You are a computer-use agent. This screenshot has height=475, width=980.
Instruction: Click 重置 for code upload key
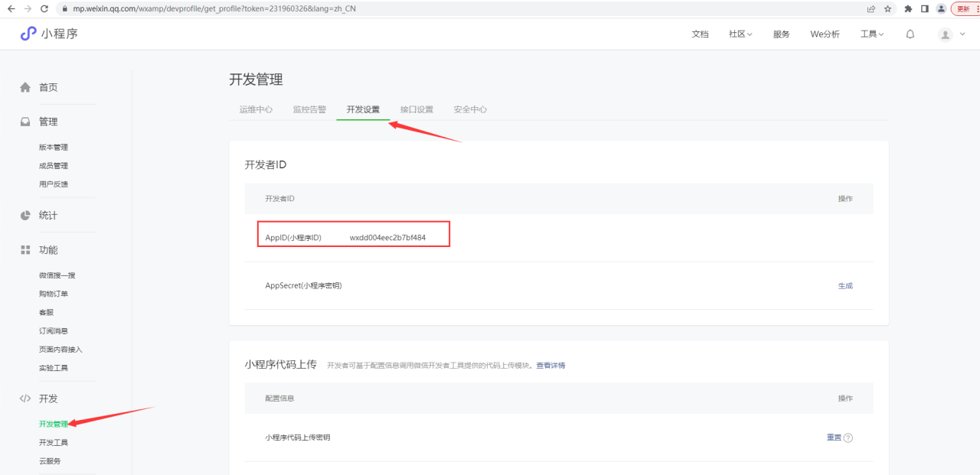pyautogui.click(x=834, y=438)
